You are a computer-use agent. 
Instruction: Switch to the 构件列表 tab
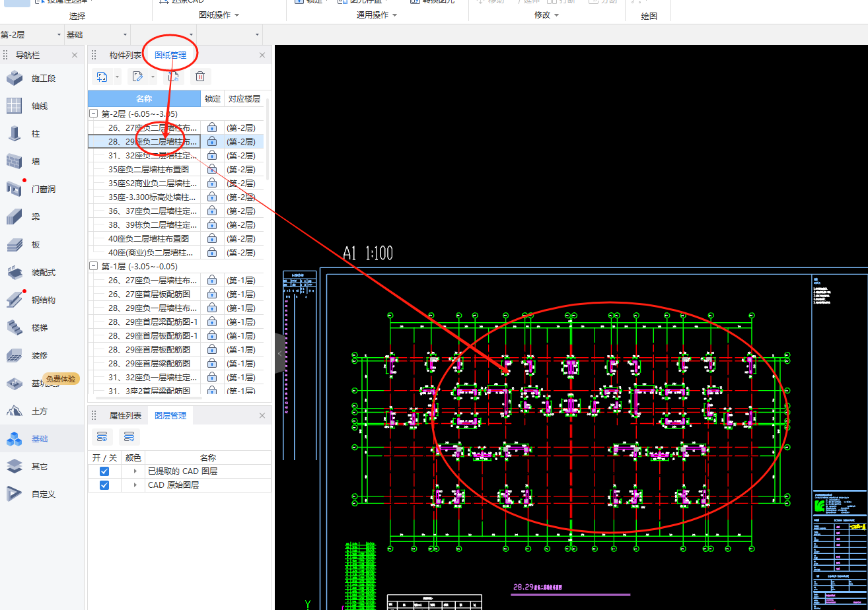[x=126, y=55]
